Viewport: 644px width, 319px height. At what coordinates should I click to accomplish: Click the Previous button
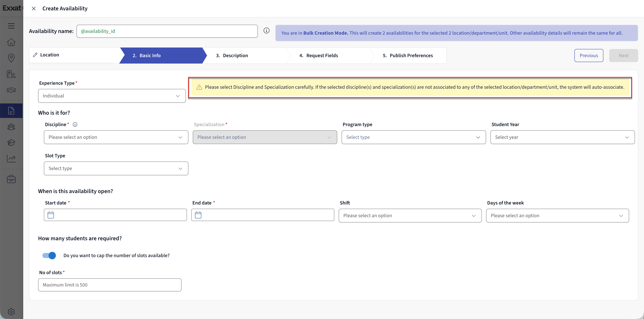(x=589, y=56)
